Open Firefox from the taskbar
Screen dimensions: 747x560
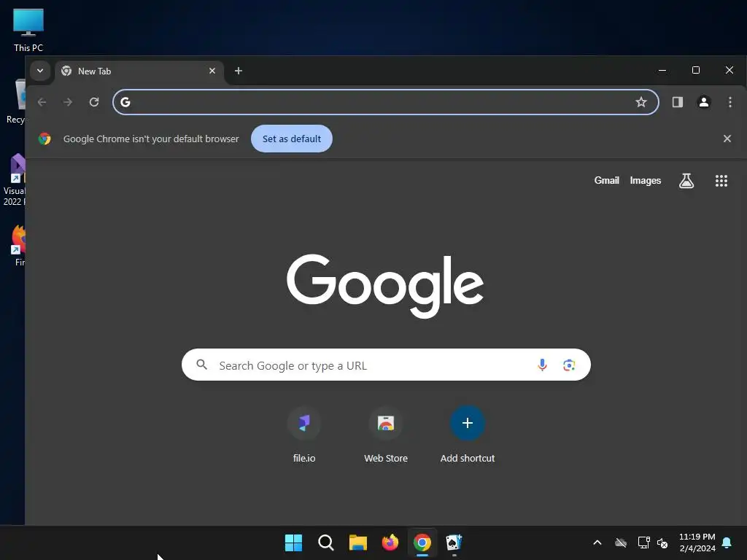[x=390, y=542]
